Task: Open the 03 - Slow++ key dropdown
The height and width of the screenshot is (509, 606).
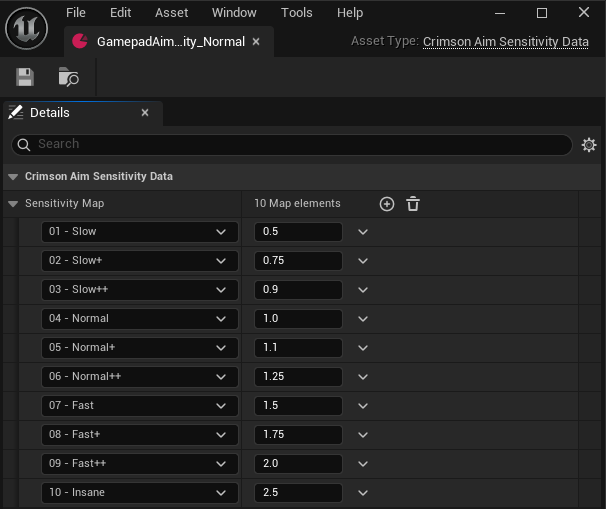Action: pyautogui.click(x=140, y=289)
